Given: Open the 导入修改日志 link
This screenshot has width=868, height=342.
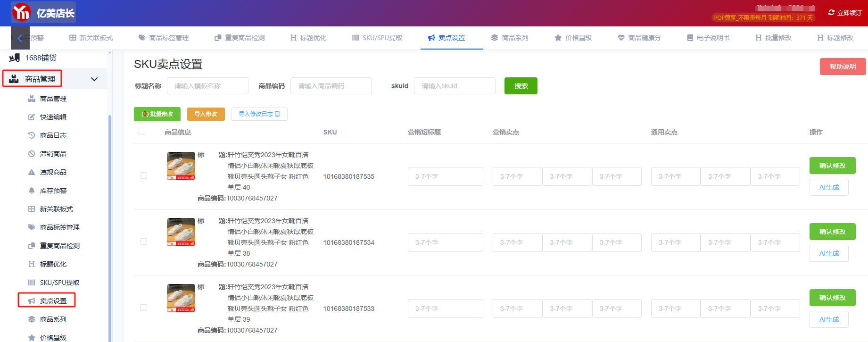Looking at the screenshot, I should pos(259,114).
